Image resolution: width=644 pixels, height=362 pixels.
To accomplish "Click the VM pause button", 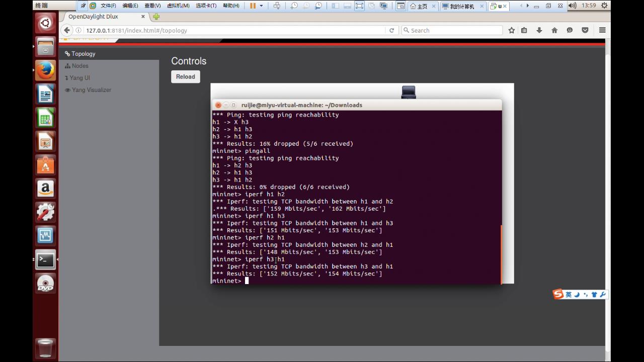I will 253,6.
